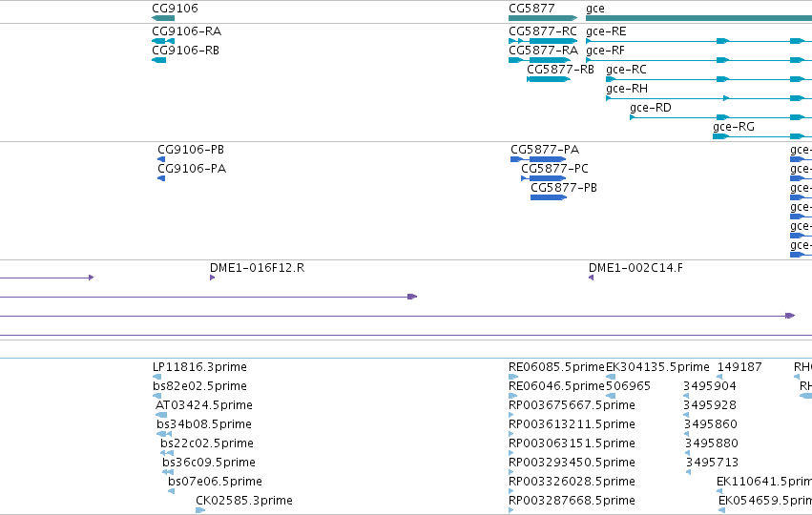Screen dimensions: 812x515
Task: Select the CG5877 gene label
Action: pos(531,9)
